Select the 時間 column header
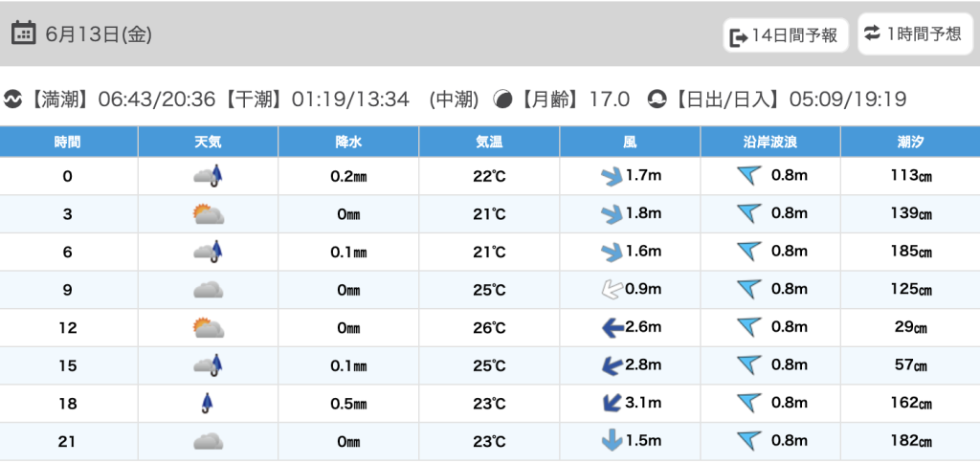This screenshot has height=463, width=980. (x=68, y=143)
